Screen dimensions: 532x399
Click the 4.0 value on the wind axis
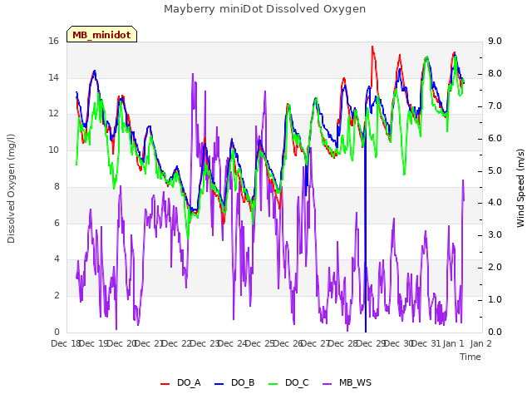pos(495,203)
